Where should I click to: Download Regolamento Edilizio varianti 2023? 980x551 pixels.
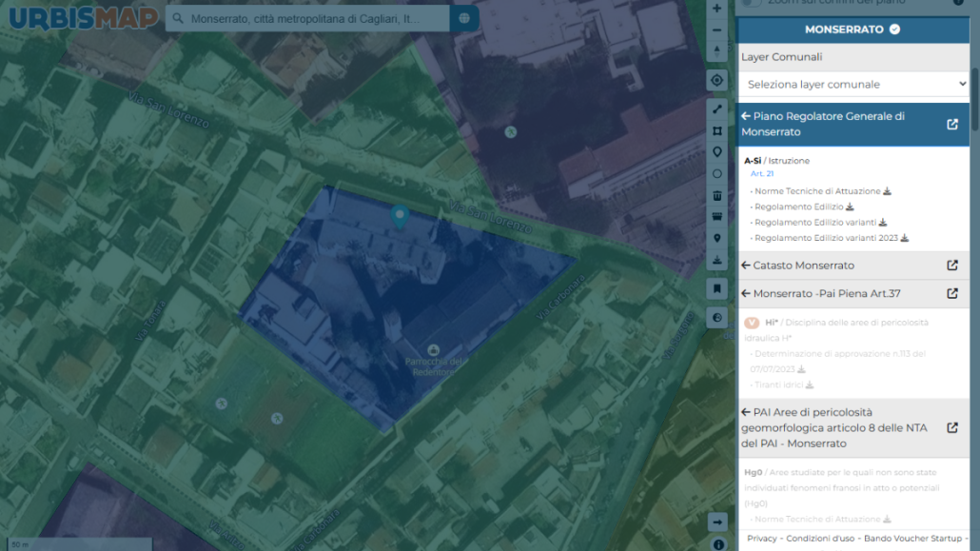click(905, 238)
